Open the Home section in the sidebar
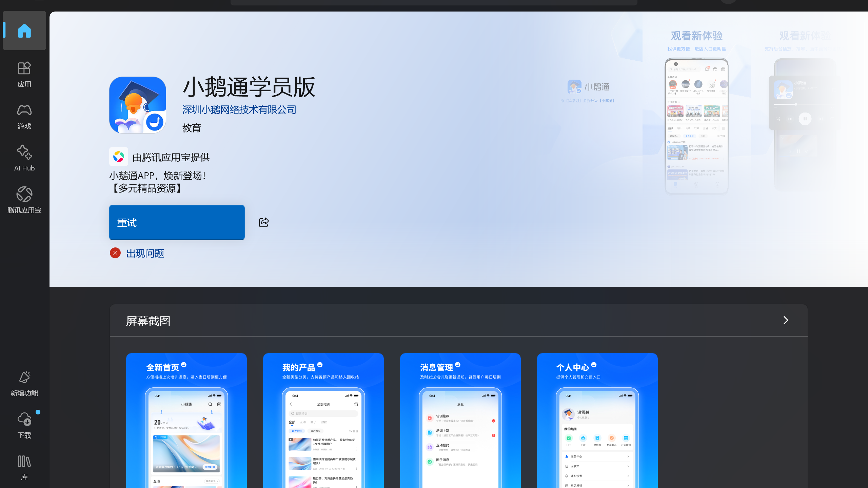 (x=24, y=30)
